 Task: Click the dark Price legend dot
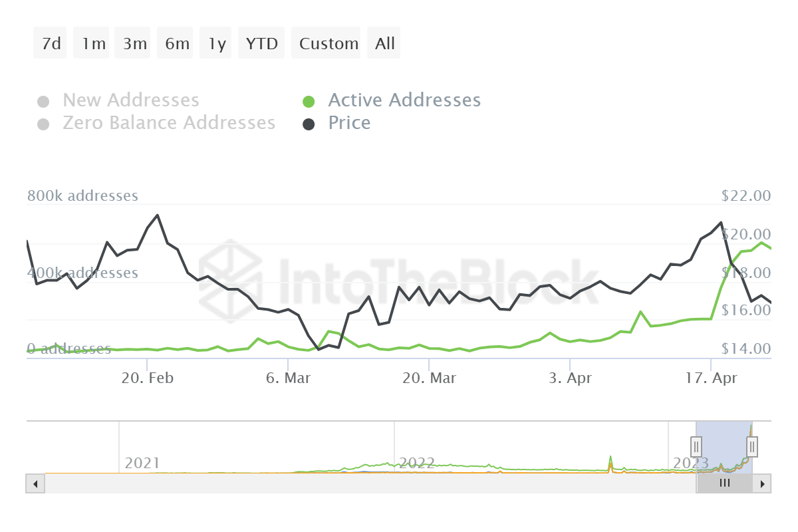(309, 124)
